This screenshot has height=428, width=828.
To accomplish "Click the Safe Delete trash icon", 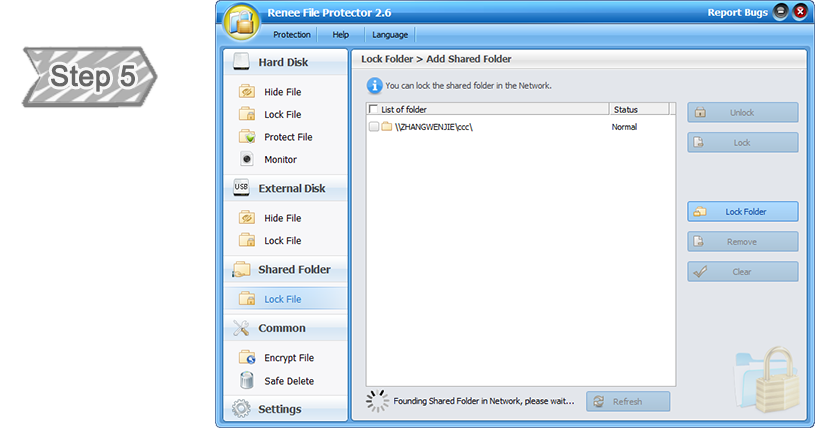I will pyautogui.click(x=246, y=381).
